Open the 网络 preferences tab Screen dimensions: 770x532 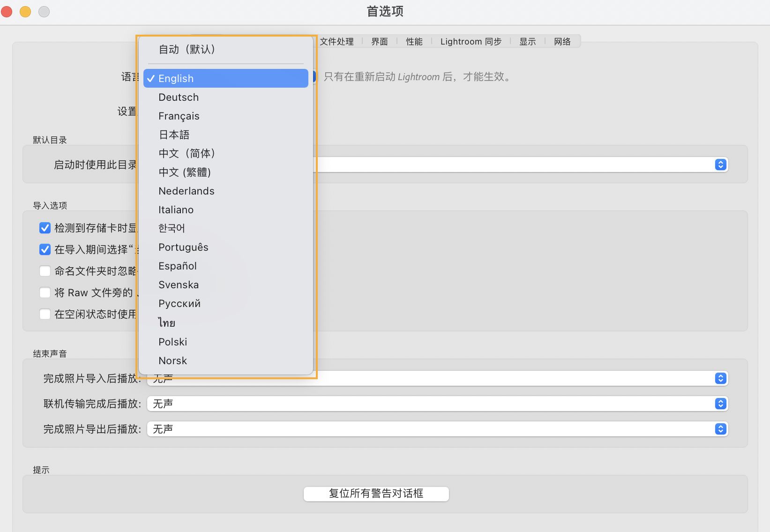point(562,41)
